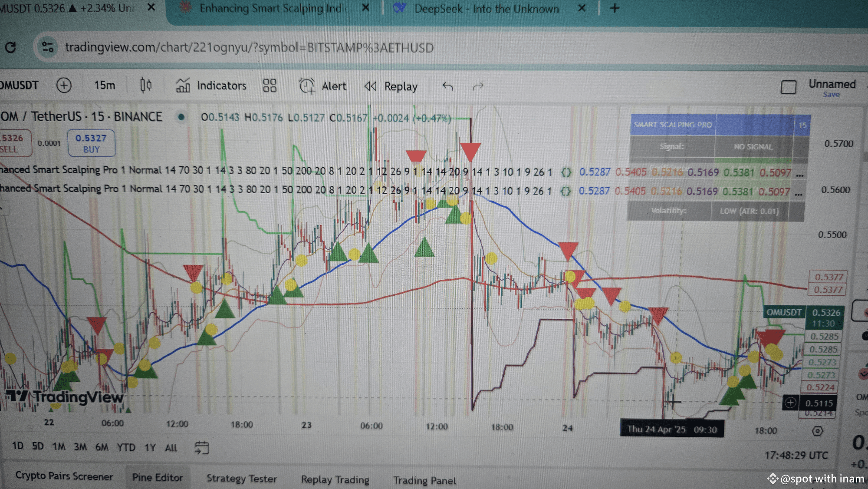868x489 pixels.
Task: Focus the tradingview.com URL address field
Action: pos(249,47)
